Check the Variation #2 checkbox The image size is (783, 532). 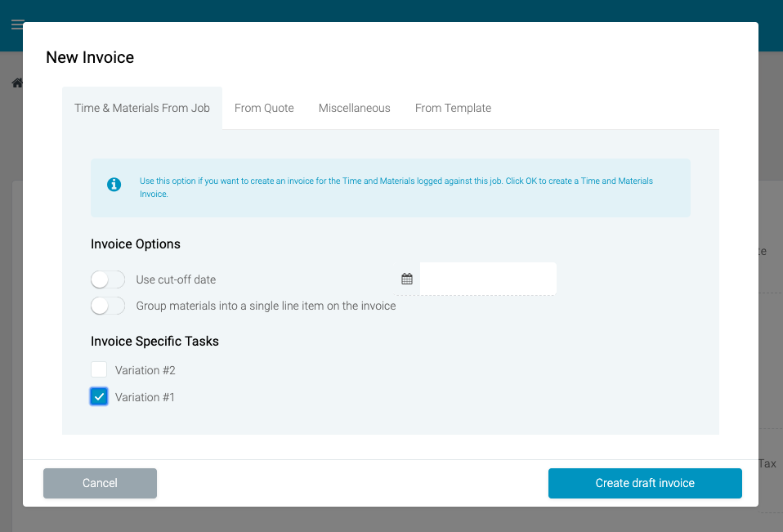(x=99, y=370)
